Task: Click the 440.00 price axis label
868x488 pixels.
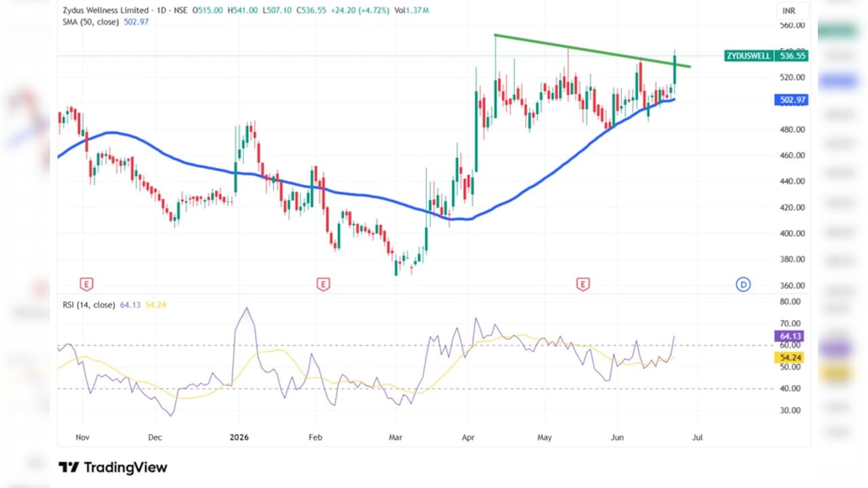Action: 792,182
